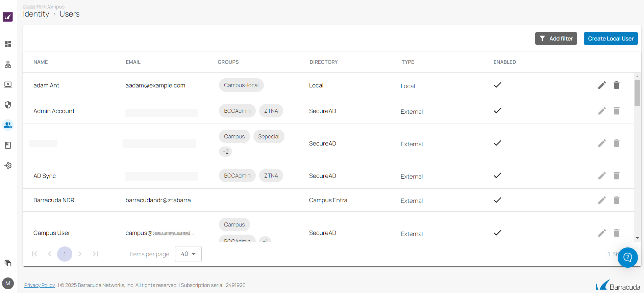
Task: Go to next page of users
Action: click(x=80, y=254)
